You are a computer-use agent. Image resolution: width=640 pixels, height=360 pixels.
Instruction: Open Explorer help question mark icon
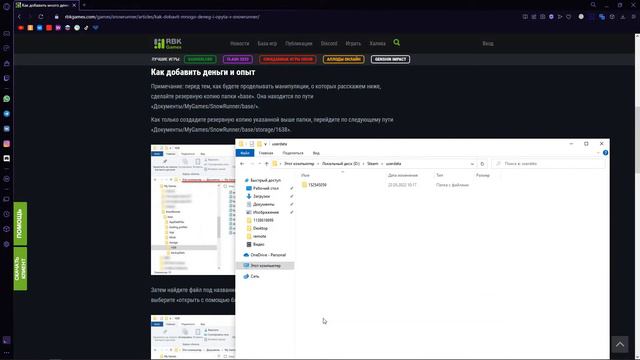click(605, 153)
